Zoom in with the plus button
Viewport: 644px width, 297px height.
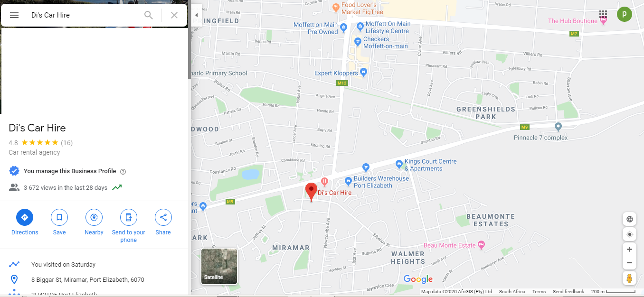click(630, 250)
